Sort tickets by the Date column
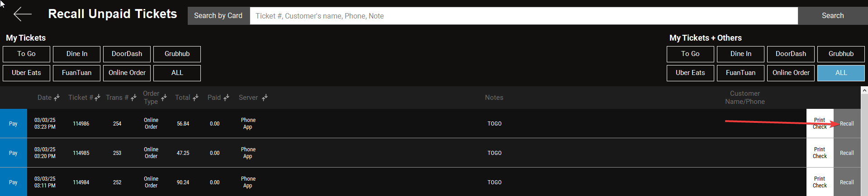Viewport: 868px width, 196px height. click(x=57, y=98)
